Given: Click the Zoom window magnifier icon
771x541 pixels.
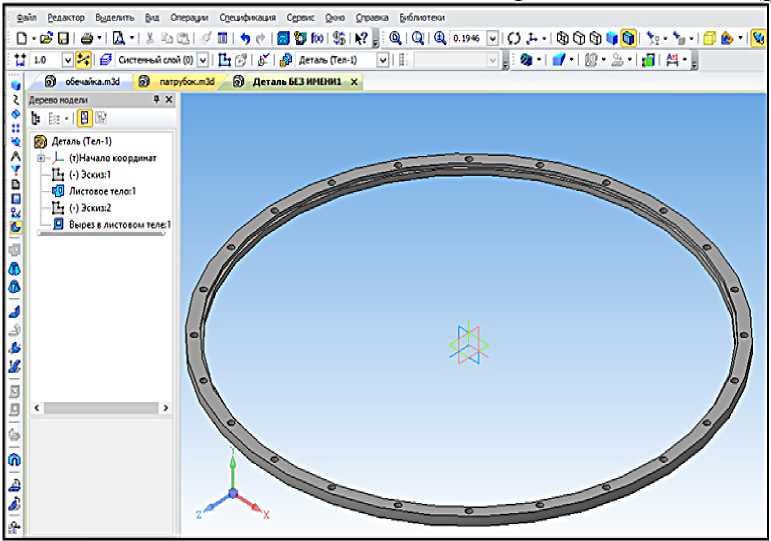Looking at the screenshot, I should 395,38.
